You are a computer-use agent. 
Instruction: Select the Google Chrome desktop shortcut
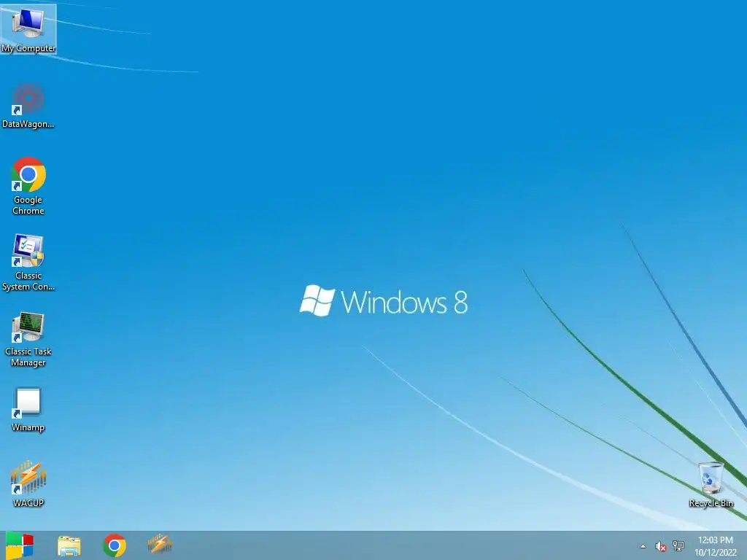(28, 186)
